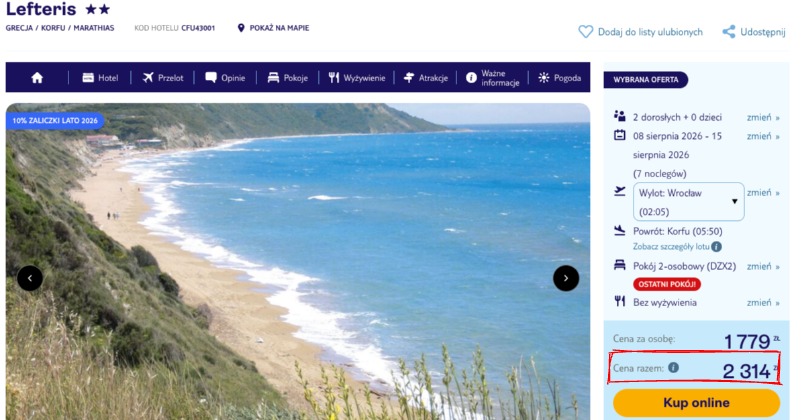Open info icon next to Cena razem

click(673, 368)
